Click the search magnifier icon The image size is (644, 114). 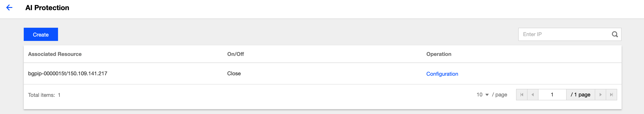pos(615,34)
